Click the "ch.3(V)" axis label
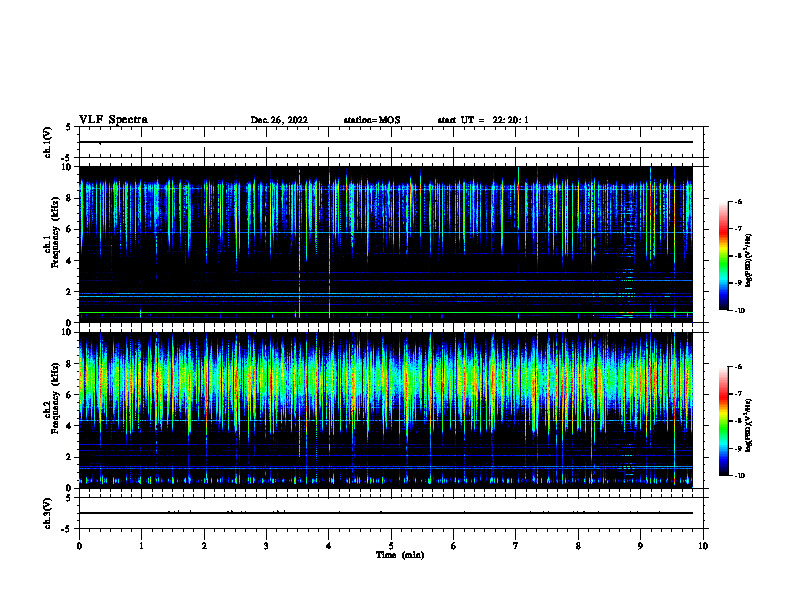 [x=47, y=513]
